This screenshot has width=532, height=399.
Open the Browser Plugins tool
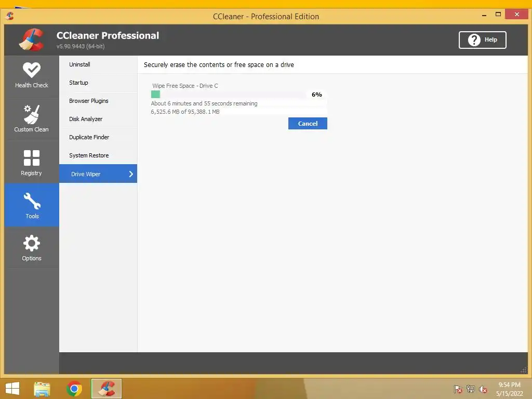[x=98, y=101]
